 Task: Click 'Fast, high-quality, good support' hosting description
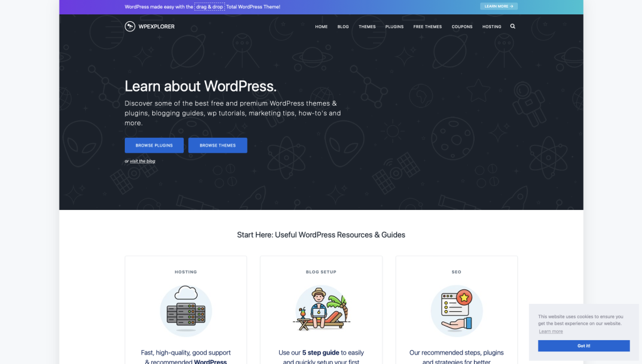pos(186,353)
